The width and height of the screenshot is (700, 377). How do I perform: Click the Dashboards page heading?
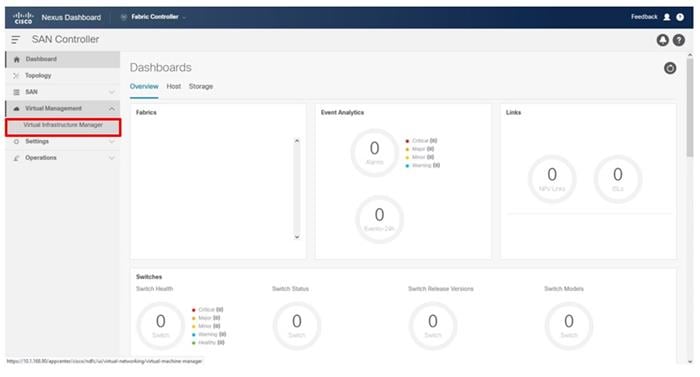160,67
